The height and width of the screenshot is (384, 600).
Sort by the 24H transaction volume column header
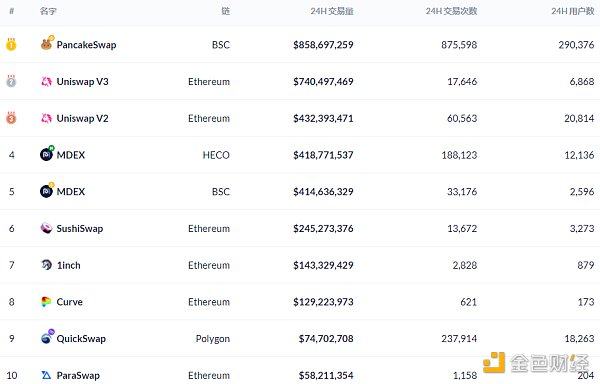332,11
